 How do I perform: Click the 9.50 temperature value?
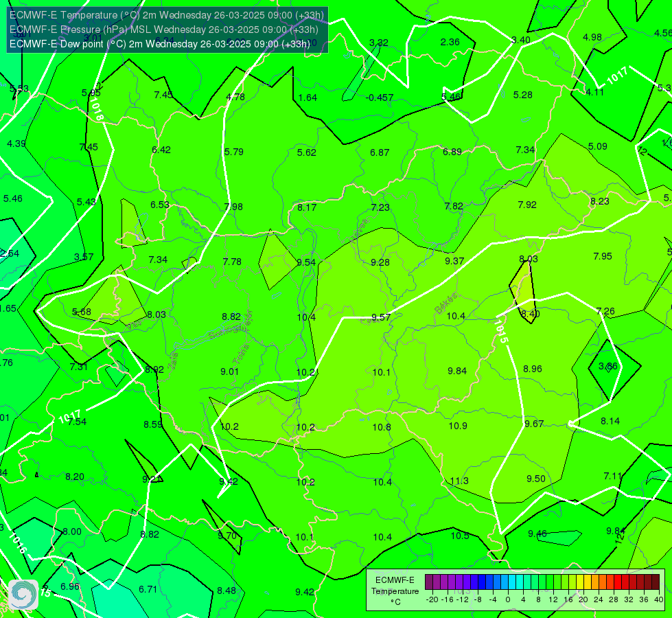(535, 479)
